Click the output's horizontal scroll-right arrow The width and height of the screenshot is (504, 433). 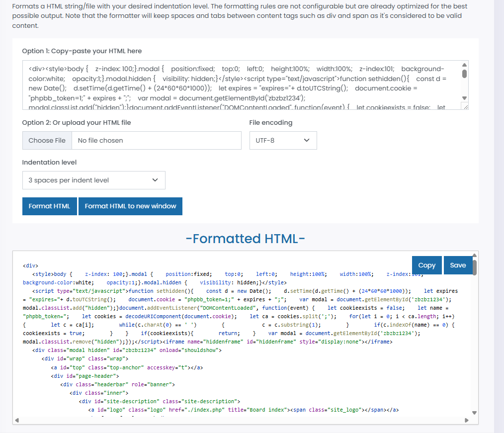coord(466,420)
